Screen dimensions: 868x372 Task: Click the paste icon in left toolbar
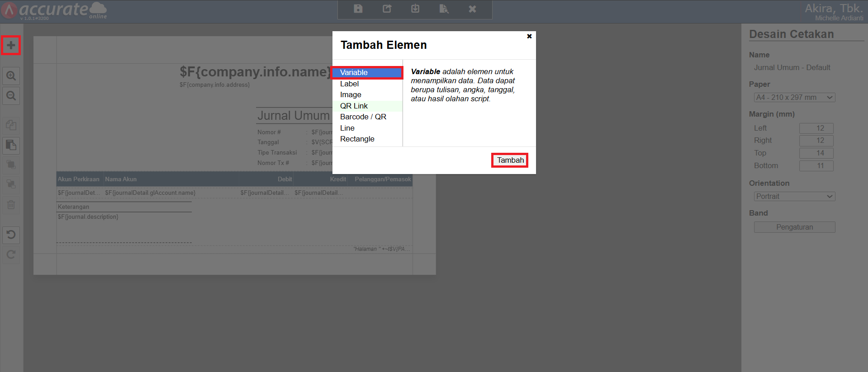pos(11,145)
